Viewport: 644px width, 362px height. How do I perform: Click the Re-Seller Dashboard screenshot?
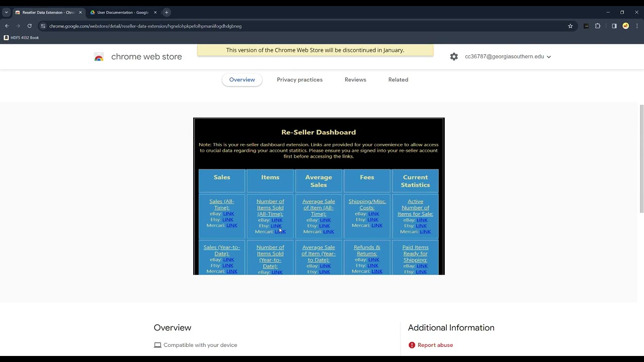coord(319,196)
